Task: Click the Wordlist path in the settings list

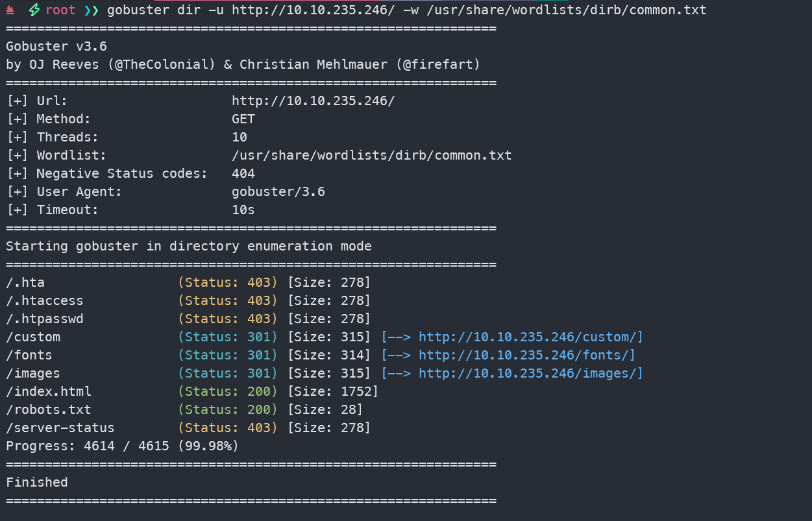Action: click(371, 155)
